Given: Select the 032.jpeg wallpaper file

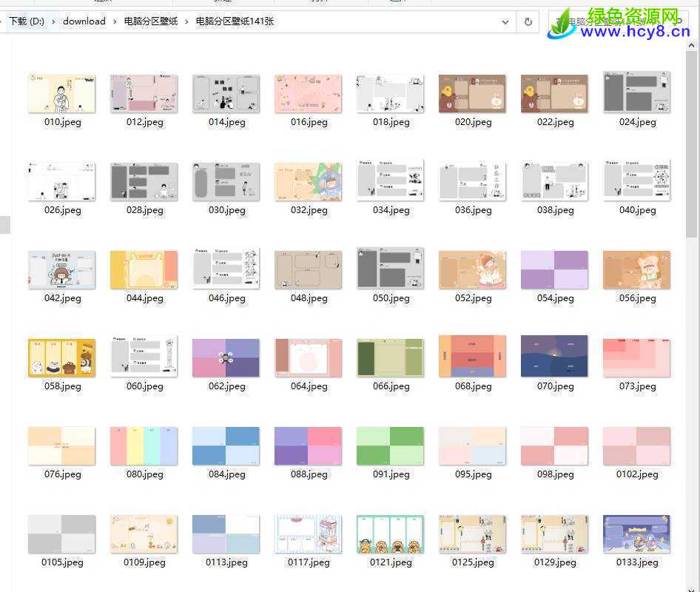Looking at the screenshot, I should point(308,181).
